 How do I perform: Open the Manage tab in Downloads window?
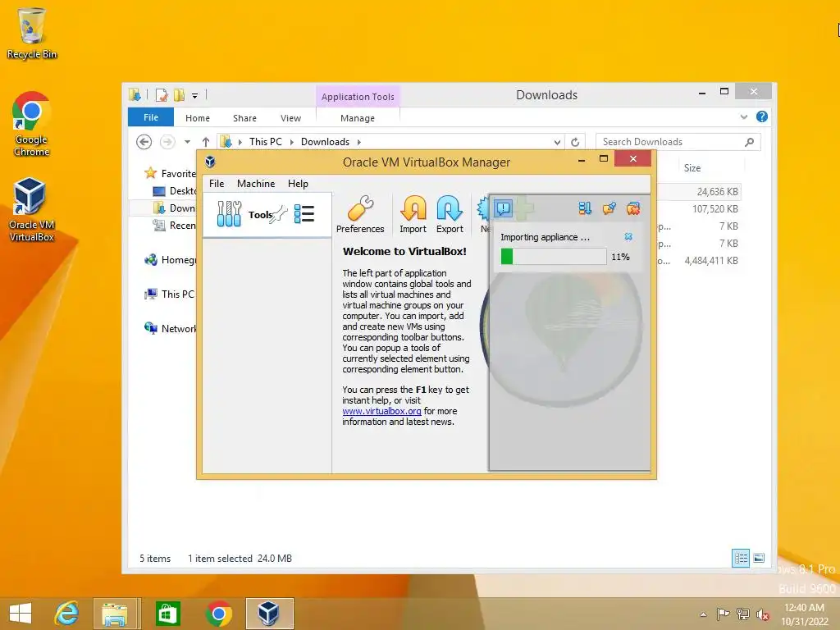[358, 118]
